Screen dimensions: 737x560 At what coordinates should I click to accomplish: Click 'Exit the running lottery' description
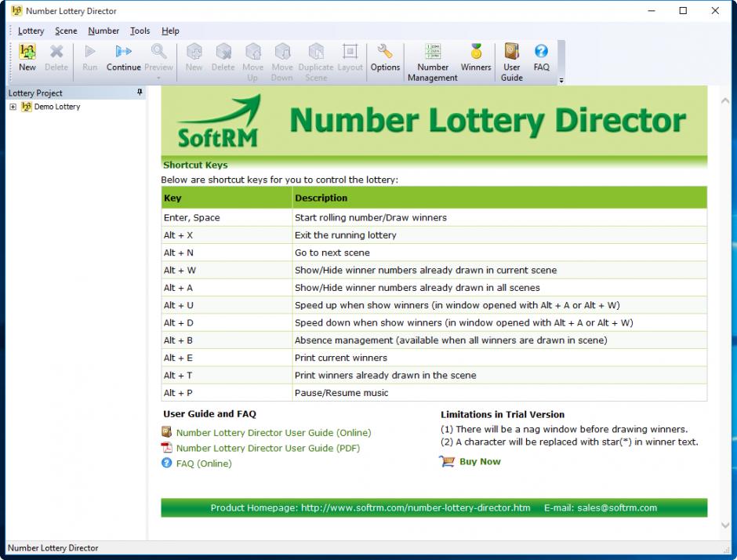coord(346,235)
